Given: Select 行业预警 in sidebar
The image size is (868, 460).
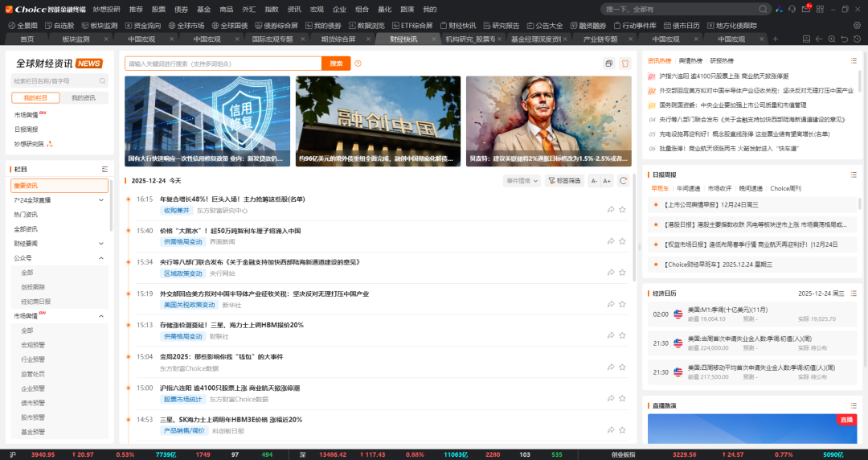Looking at the screenshot, I should [33, 359].
